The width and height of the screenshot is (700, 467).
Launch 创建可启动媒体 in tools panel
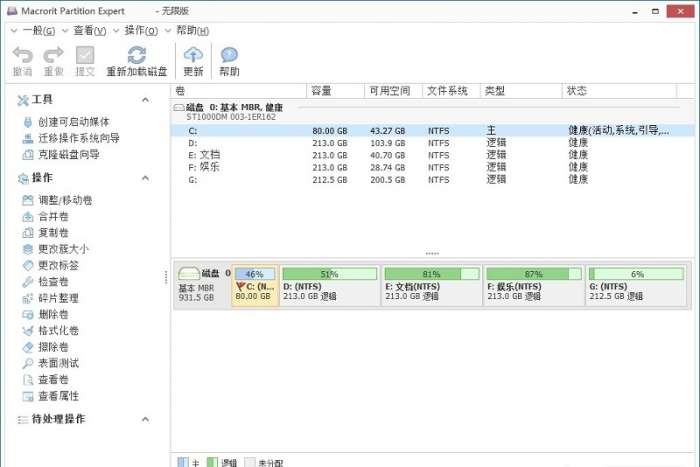coord(75,122)
